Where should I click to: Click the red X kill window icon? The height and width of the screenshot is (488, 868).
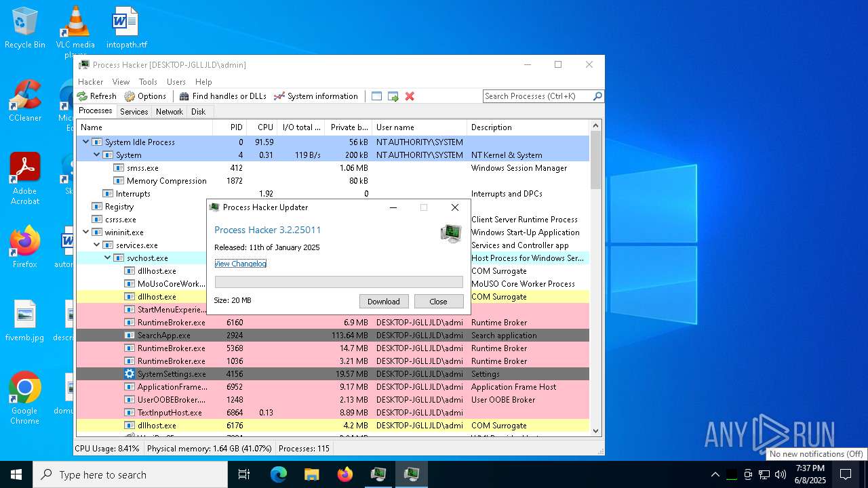click(x=410, y=96)
